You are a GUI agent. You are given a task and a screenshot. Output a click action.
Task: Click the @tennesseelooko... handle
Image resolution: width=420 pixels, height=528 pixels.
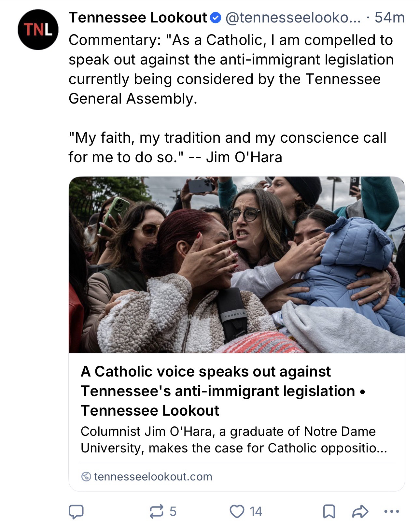[293, 18]
